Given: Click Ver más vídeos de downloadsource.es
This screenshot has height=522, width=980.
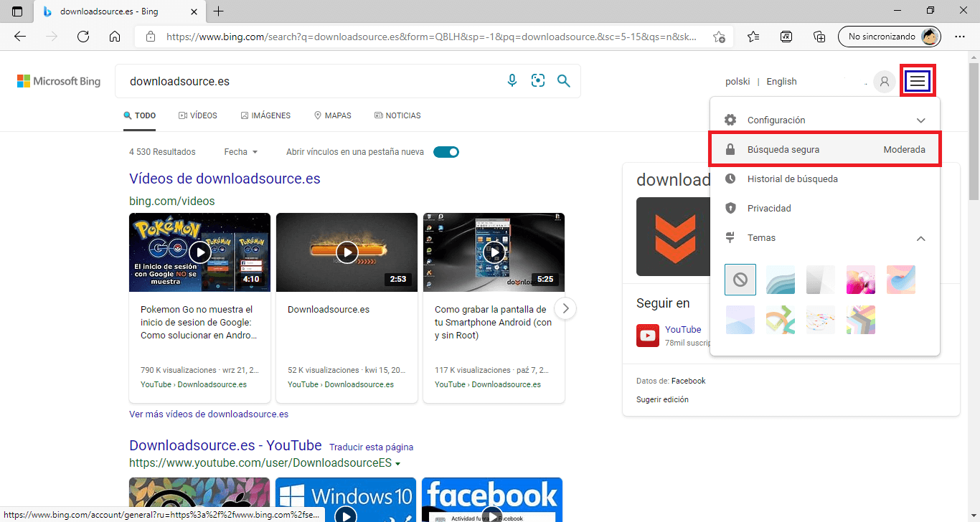Looking at the screenshot, I should (x=209, y=414).
